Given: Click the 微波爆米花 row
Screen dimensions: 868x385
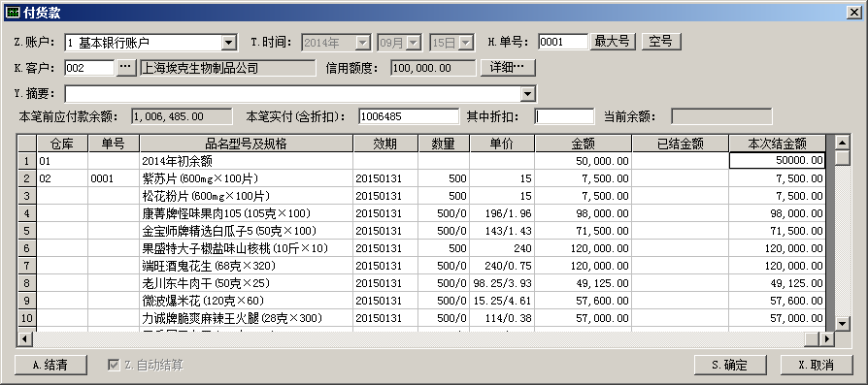Looking at the screenshot, I should click(421, 301).
